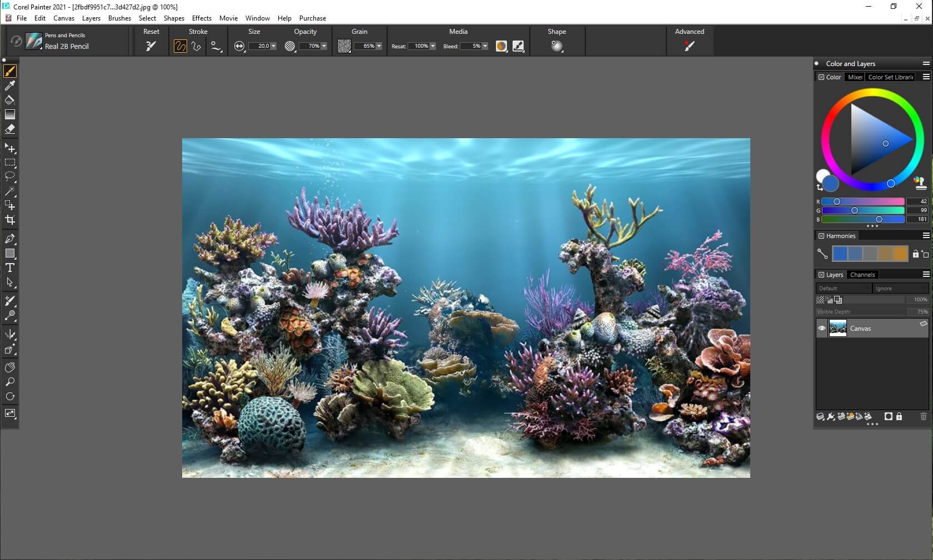Click the orange harmony color swatch

pyautogui.click(x=900, y=254)
